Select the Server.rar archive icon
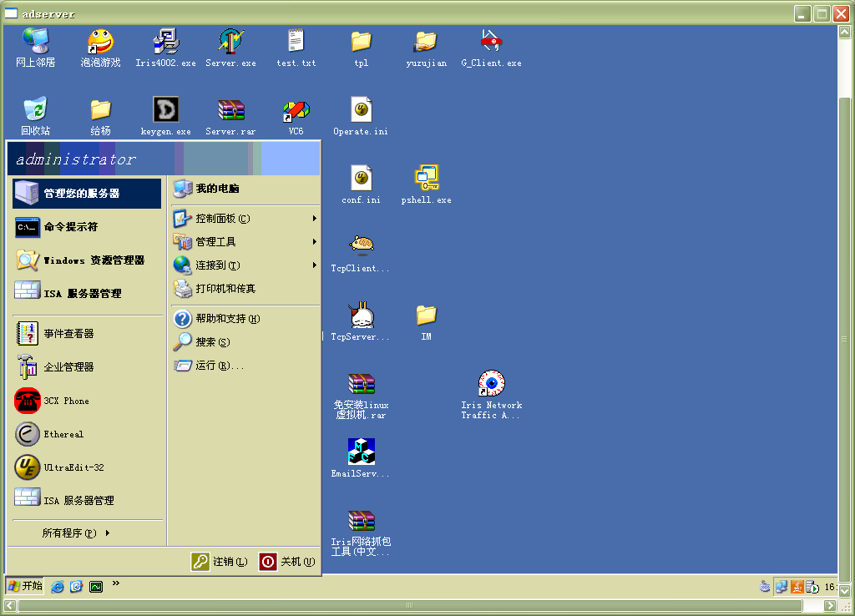The image size is (855, 616). 230,110
